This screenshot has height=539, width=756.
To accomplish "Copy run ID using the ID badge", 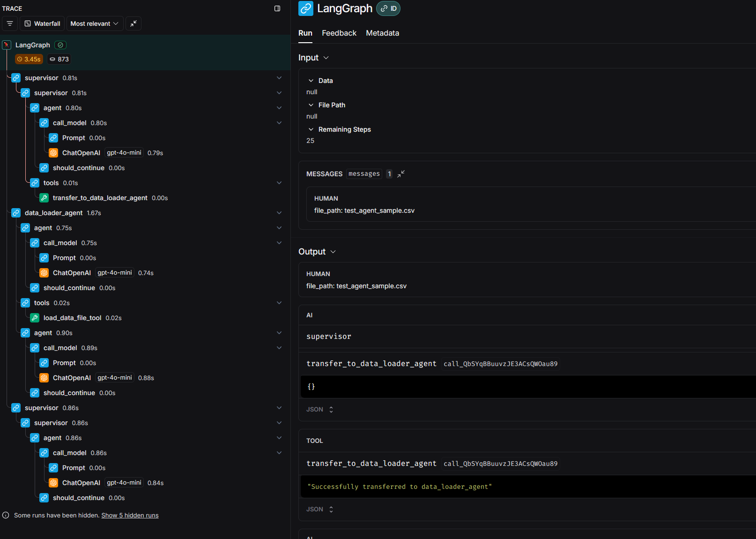I will (388, 8).
